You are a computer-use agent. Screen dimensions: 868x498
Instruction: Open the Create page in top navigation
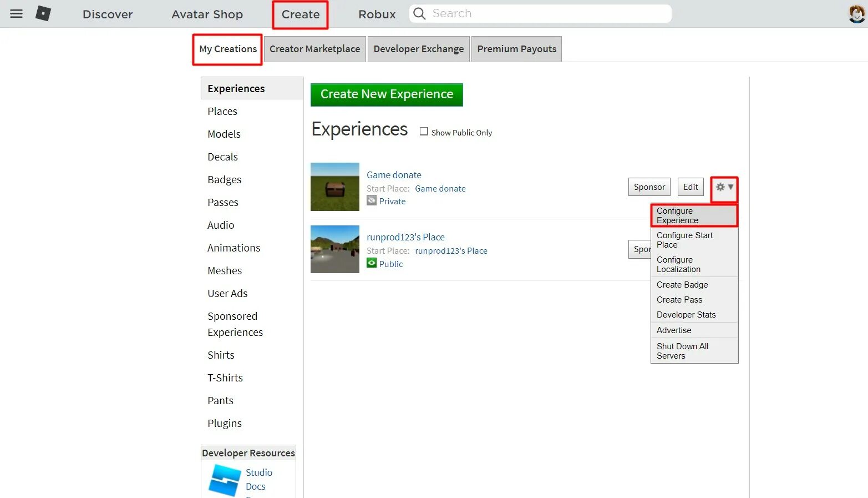tap(300, 14)
